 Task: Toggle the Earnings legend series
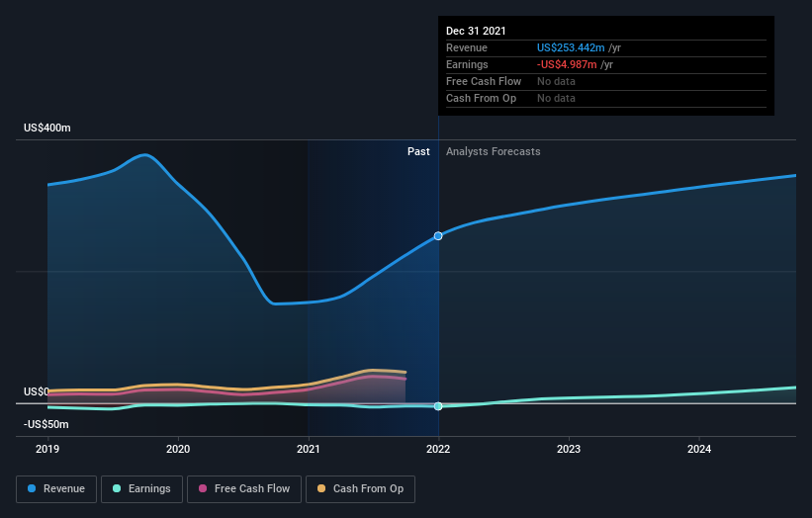point(141,489)
